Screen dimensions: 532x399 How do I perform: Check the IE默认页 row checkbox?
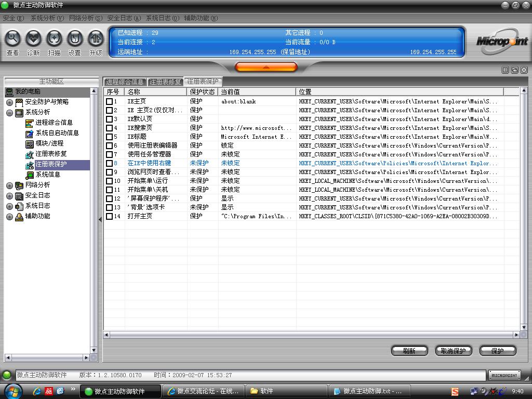[109, 119]
